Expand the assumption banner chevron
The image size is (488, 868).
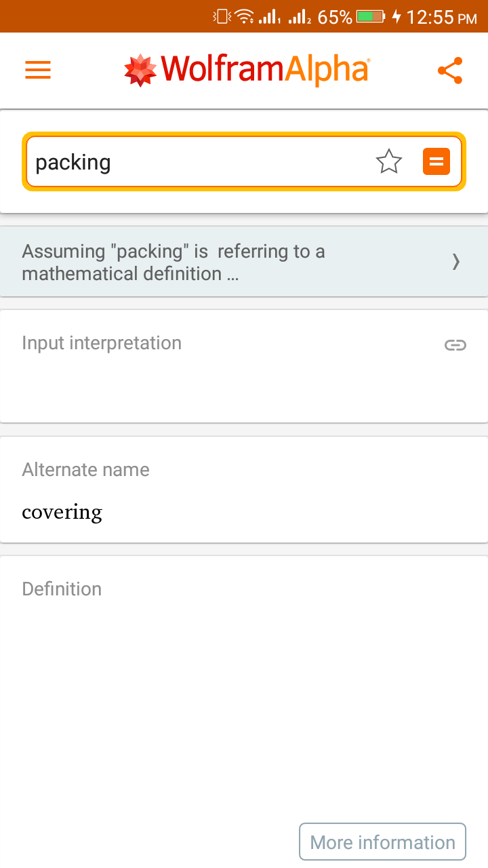pyautogui.click(x=455, y=262)
